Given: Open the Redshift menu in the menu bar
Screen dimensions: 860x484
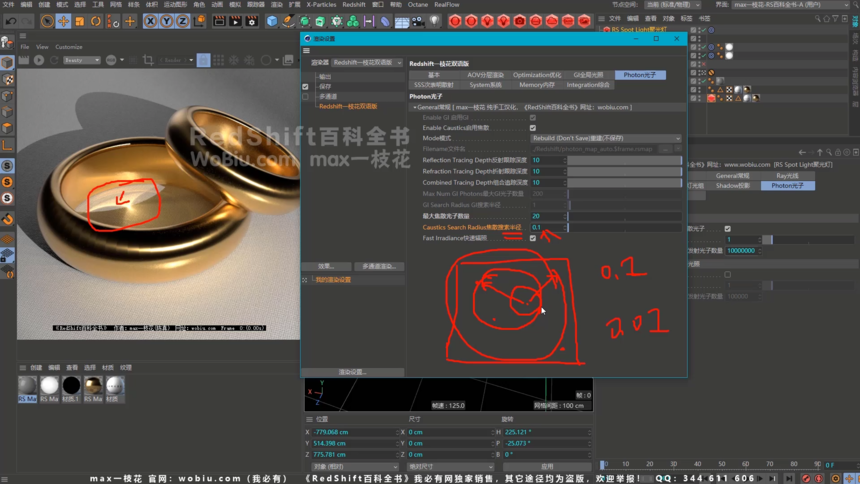Looking at the screenshot, I should tap(354, 4).
